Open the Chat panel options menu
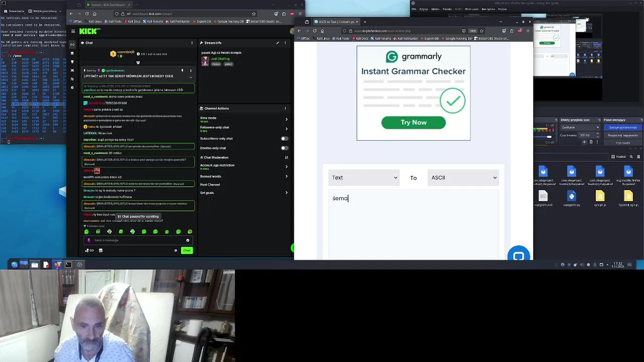 [x=192, y=43]
